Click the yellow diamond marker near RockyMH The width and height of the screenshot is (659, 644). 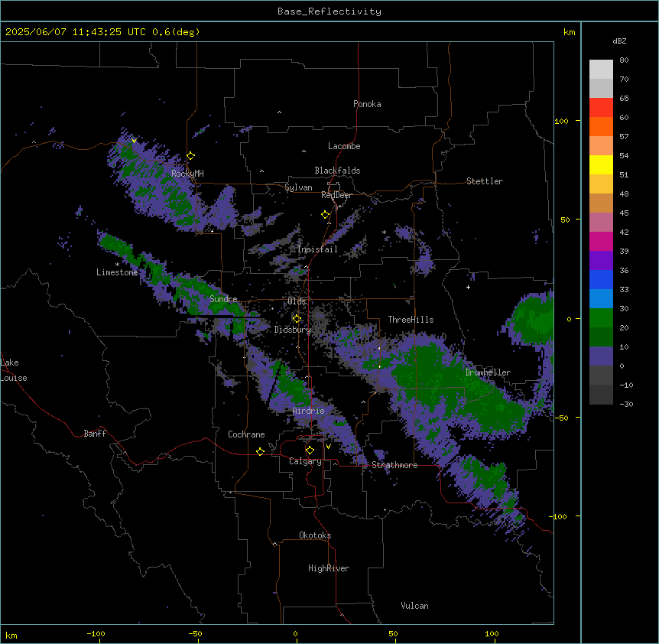tap(191, 156)
